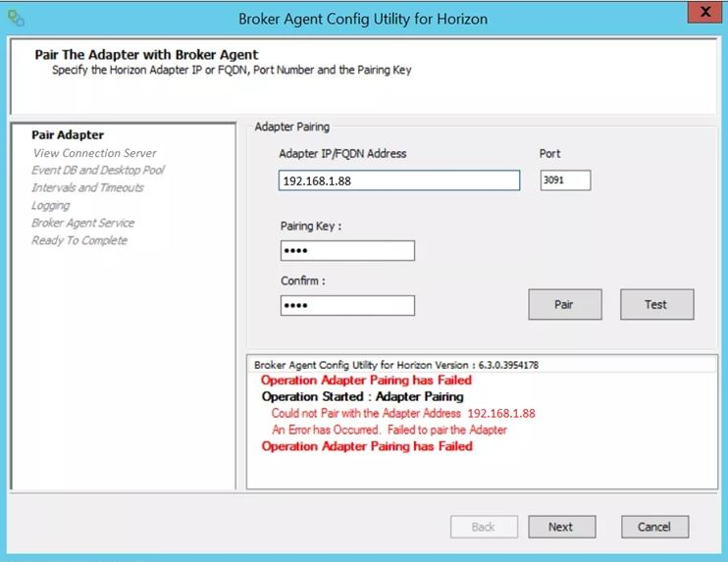Cancel the configuration wizard

coord(654,527)
